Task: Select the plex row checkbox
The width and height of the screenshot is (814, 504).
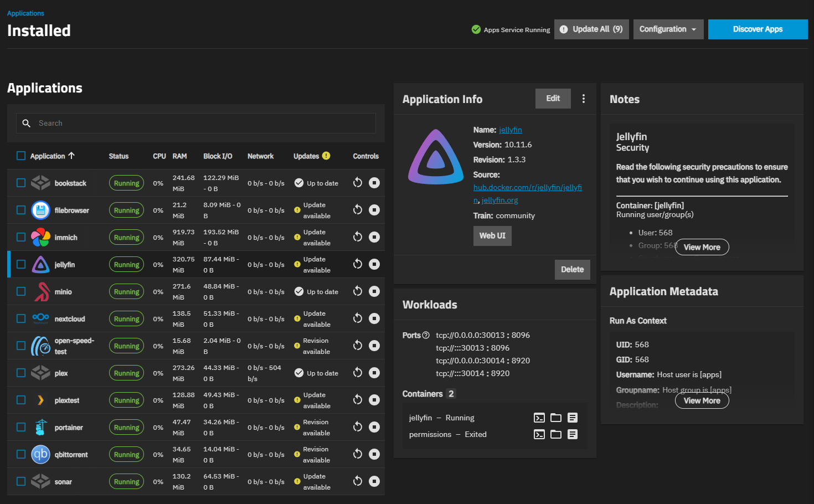Action: pyautogui.click(x=21, y=373)
